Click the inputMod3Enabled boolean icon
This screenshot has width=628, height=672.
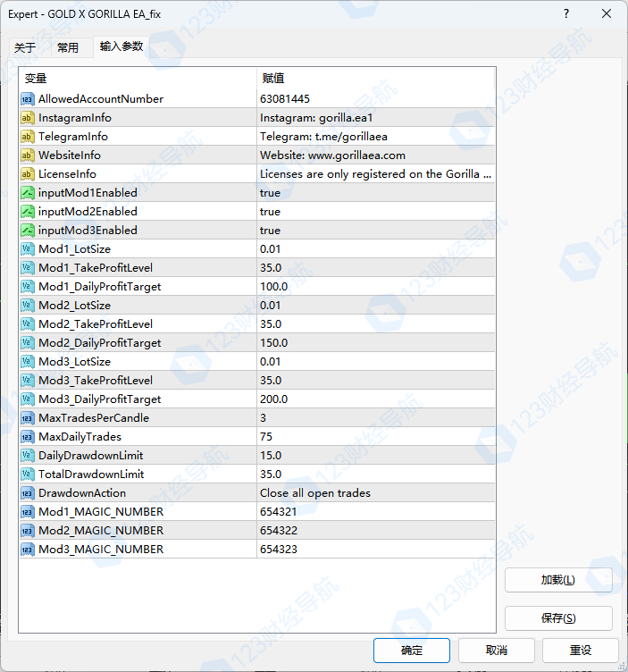click(x=28, y=231)
